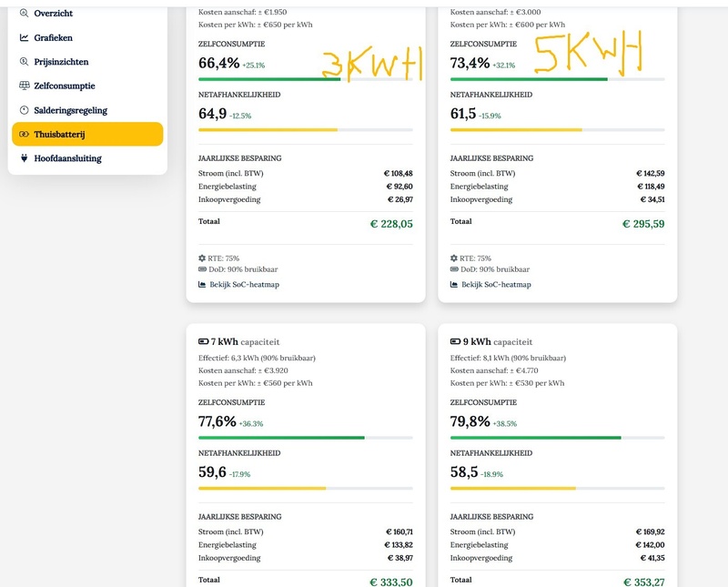Screen dimensions: 728x587
Task: Click 'Effectief: 8,1 kWh (90% bruikbaar)' text
Action: 508,358
